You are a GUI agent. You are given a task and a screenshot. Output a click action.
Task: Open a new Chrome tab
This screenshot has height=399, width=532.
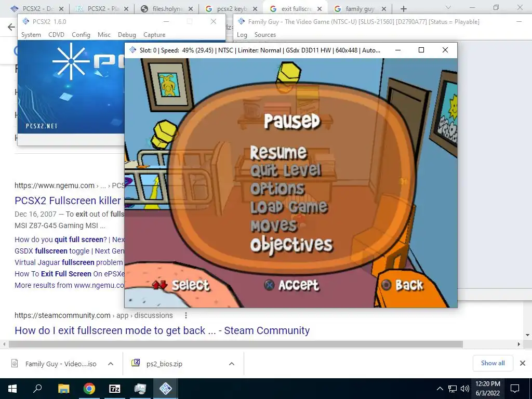pyautogui.click(x=403, y=9)
